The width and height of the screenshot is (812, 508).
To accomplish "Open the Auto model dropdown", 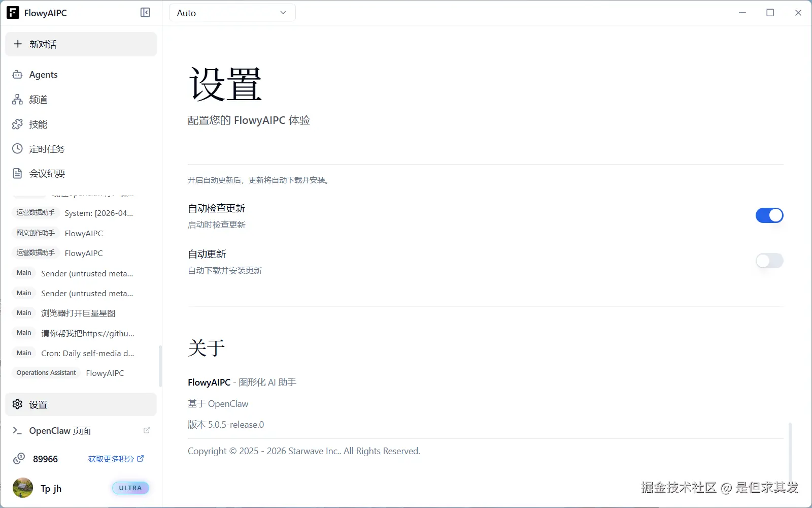I will tap(232, 13).
